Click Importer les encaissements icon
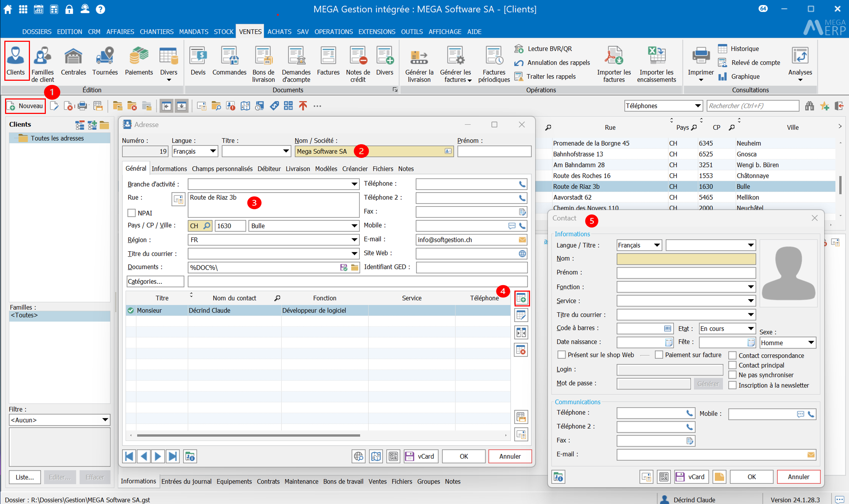Viewport: 849px width, 504px height. pos(656,64)
